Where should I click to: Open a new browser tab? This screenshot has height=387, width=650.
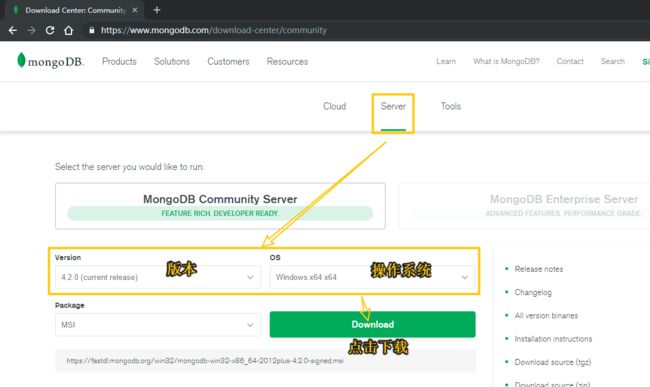[157, 10]
